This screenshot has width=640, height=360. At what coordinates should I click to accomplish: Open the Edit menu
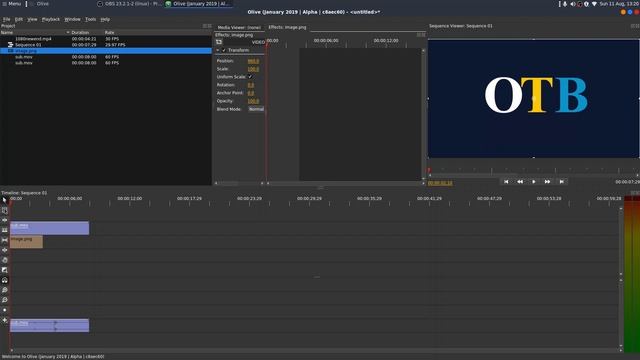click(x=19, y=19)
